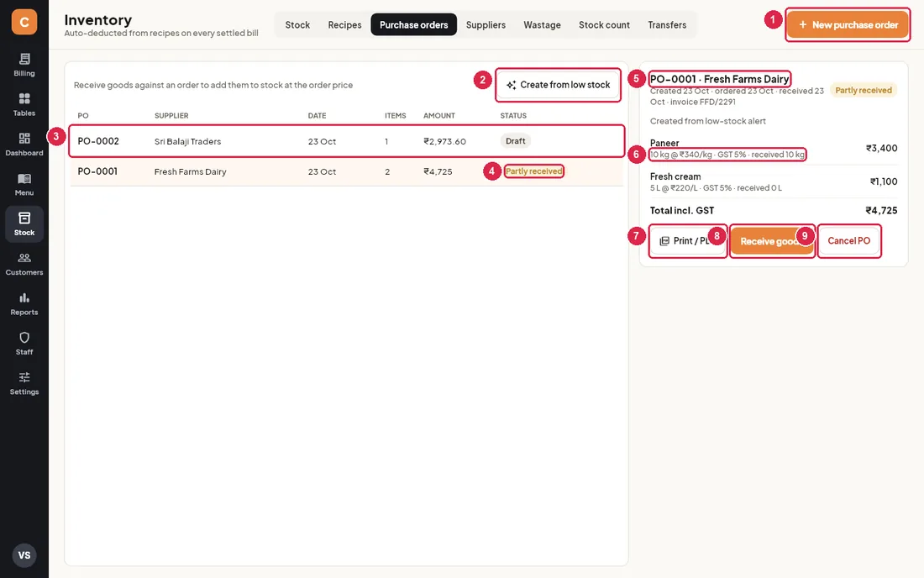Screen dimensions: 924x578
Task: Open the Staff section in the sidebar
Action: [x=24, y=344]
